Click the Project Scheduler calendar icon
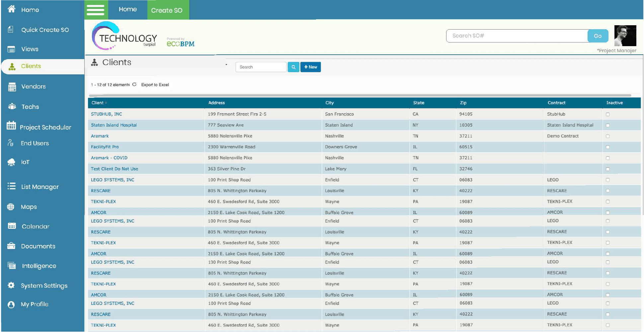The image size is (644, 333). [x=11, y=125]
